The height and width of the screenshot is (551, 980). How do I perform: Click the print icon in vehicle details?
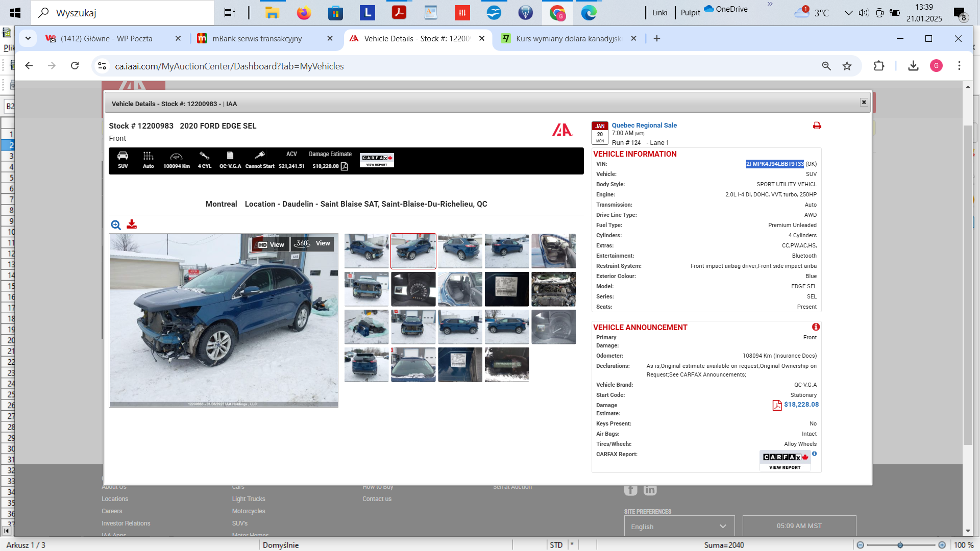[x=817, y=126]
